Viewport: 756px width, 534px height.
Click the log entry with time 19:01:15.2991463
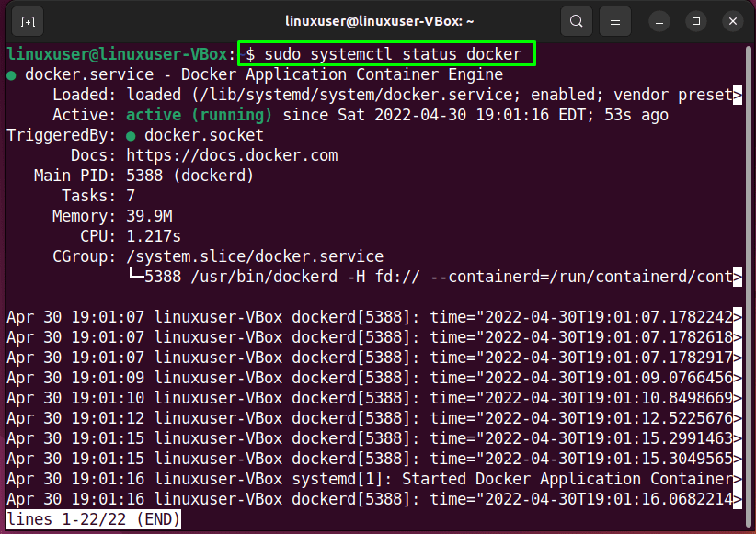coord(374,438)
